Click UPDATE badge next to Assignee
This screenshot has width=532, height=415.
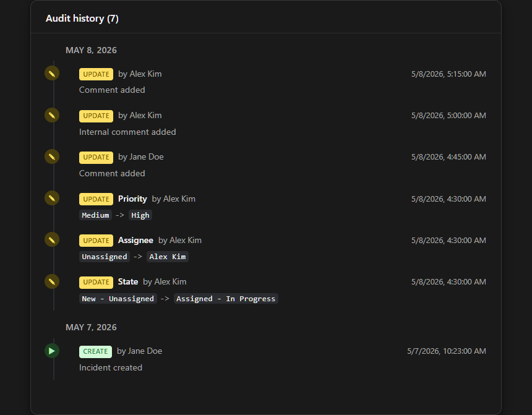[96, 241]
